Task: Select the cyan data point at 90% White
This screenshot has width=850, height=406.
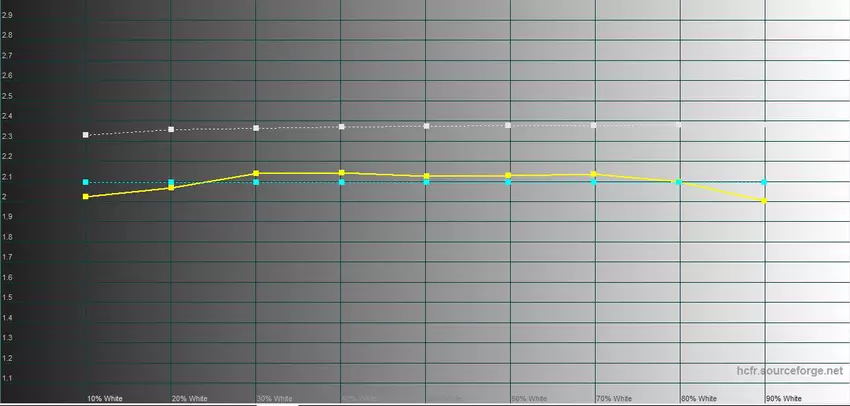Action: point(765,182)
